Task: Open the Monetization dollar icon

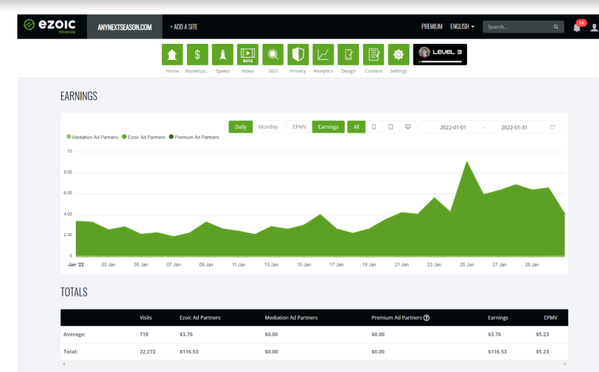Action: pyautogui.click(x=197, y=54)
